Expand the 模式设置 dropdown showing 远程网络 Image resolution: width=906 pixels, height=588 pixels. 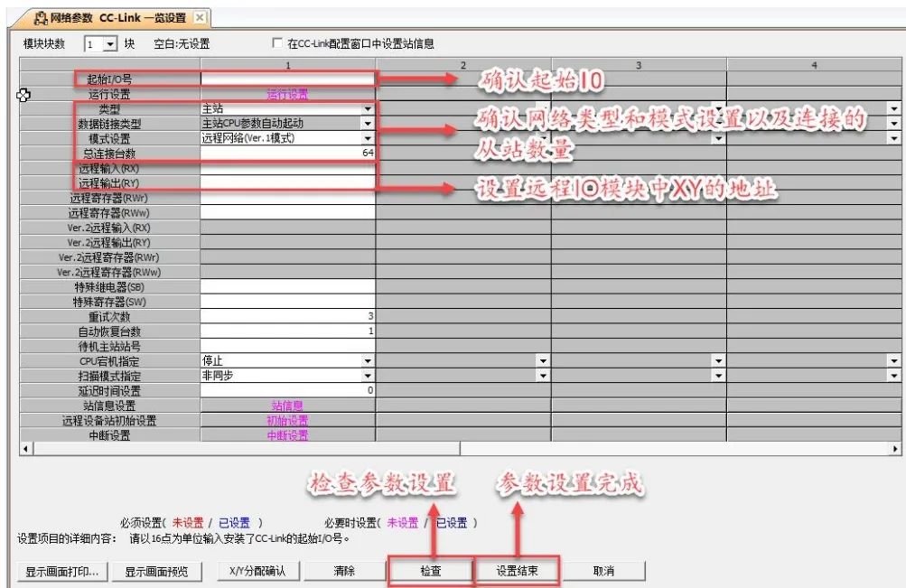[368, 138]
